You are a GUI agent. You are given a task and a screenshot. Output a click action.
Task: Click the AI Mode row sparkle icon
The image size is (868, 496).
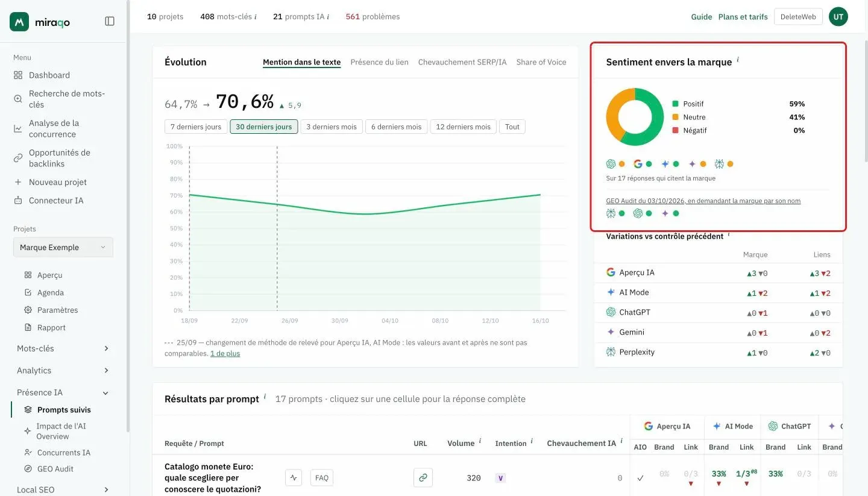point(611,292)
